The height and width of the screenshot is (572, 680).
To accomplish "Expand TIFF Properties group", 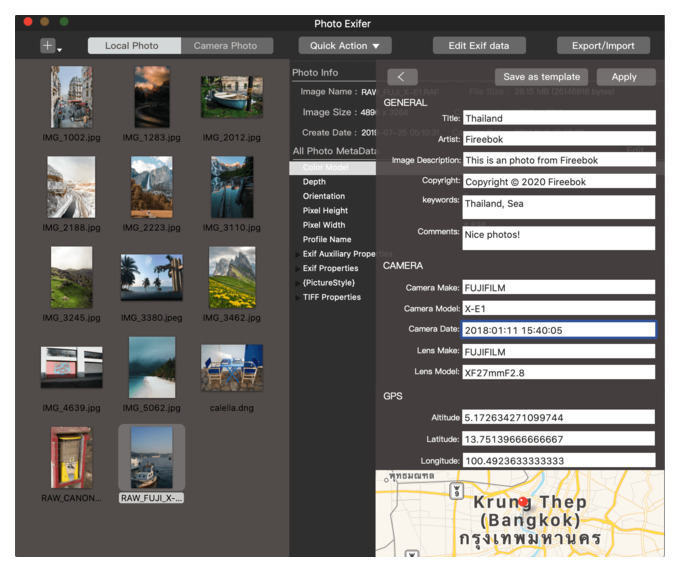I will (298, 297).
